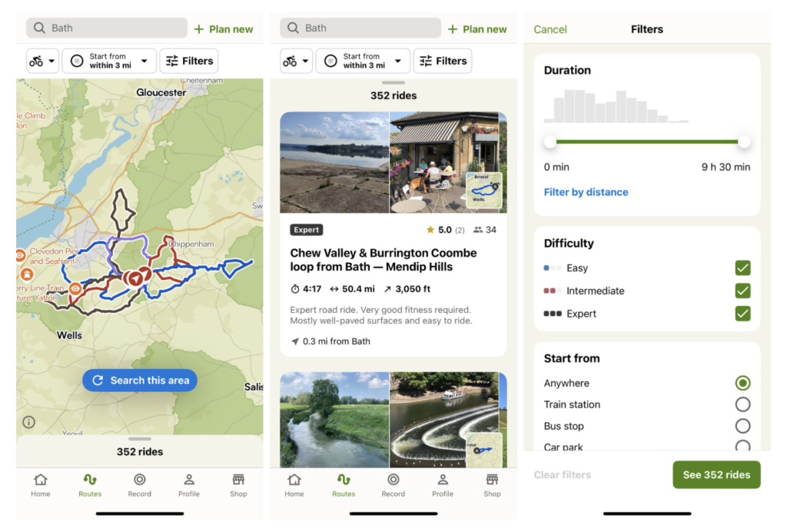
Task: Tap Clear filters
Action: [562, 475]
